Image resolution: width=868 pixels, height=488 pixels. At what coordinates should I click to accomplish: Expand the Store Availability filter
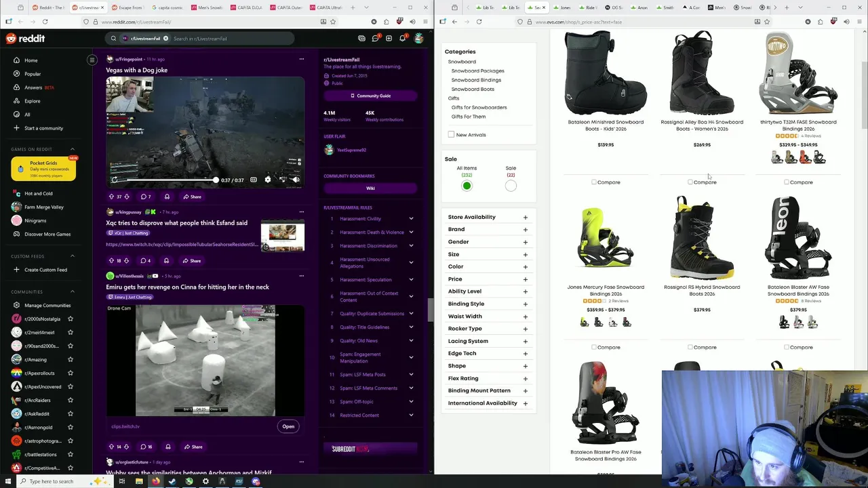pos(526,217)
